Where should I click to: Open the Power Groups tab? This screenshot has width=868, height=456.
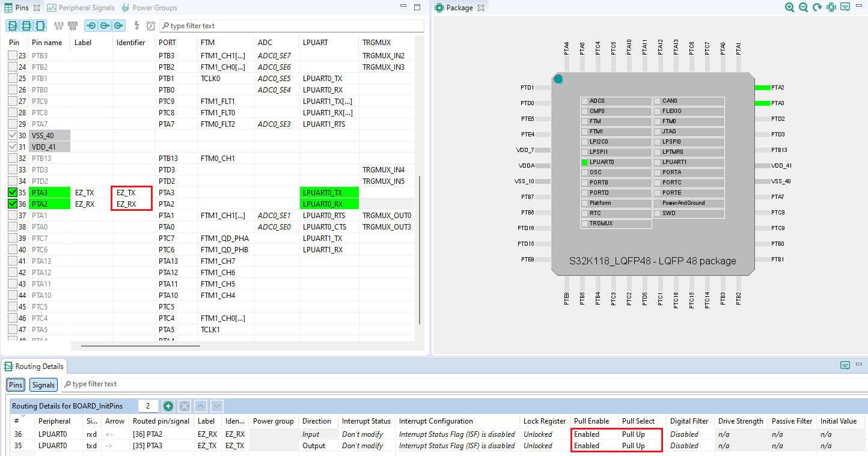tap(154, 8)
